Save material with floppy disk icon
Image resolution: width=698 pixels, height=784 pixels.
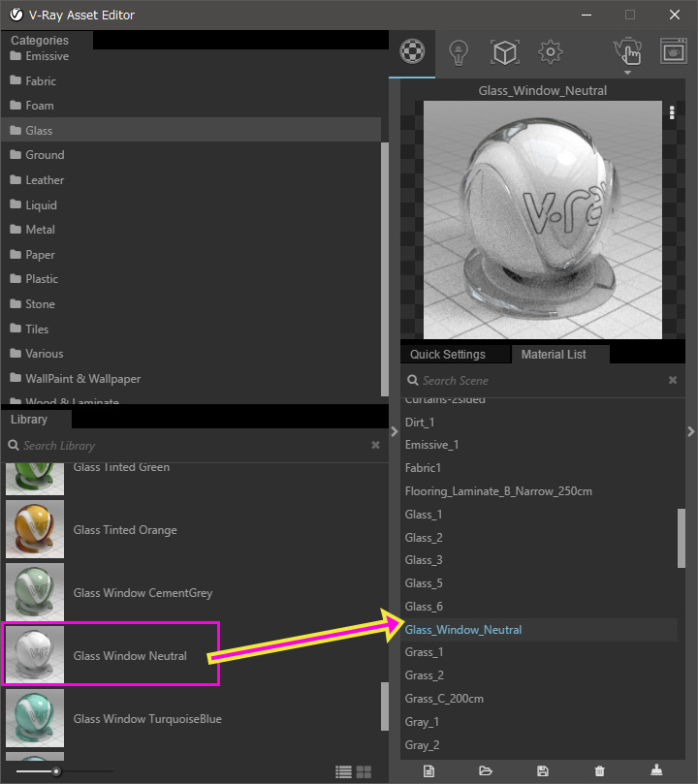tap(543, 771)
